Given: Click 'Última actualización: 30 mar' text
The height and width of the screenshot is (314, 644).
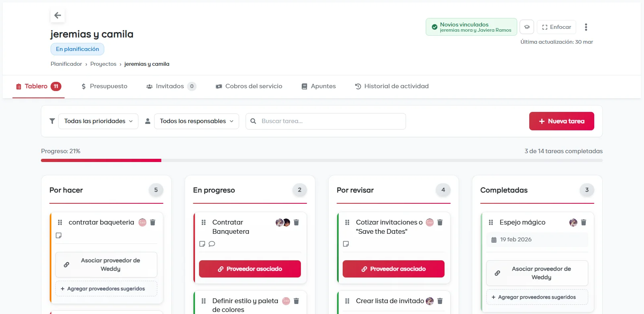Looking at the screenshot, I should click(x=557, y=42).
